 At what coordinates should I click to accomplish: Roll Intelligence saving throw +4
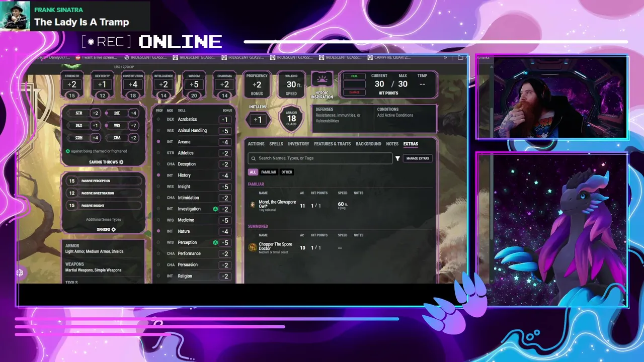[133, 113]
